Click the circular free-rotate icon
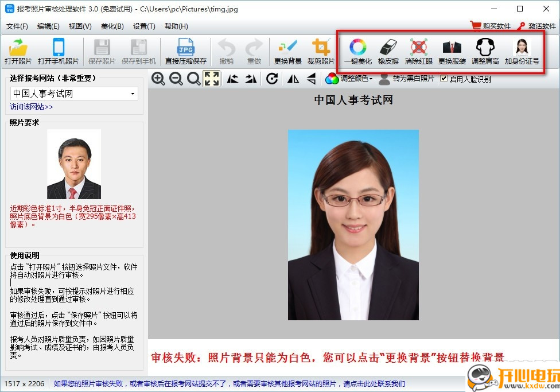Viewport: 560px width, 392px height. point(272,79)
